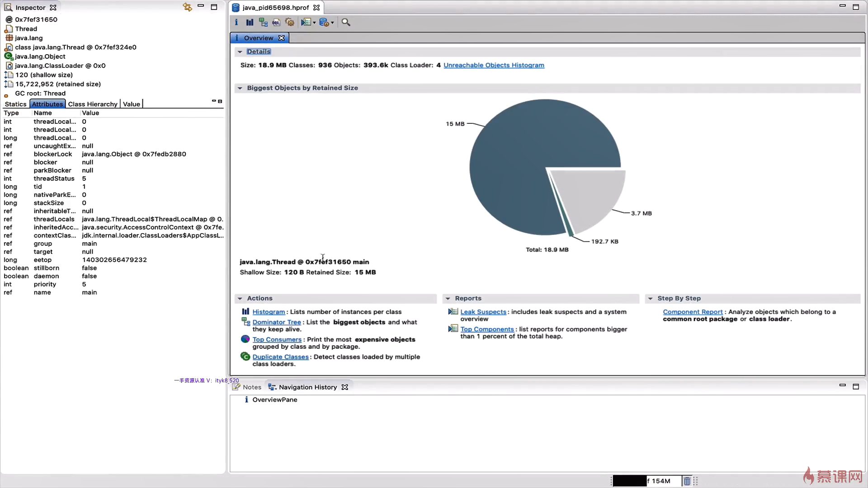Collapse the Actions section
The width and height of the screenshot is (868, 488).
pyautogui.click(x=240, y=299)
